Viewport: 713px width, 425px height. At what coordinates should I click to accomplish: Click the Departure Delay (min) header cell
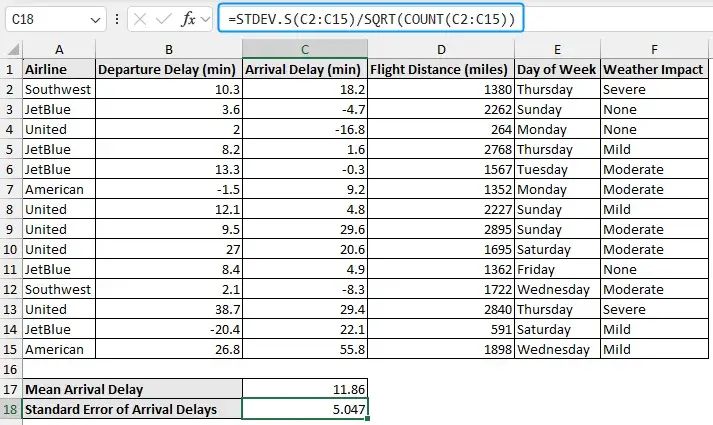[x=169, y=69]
